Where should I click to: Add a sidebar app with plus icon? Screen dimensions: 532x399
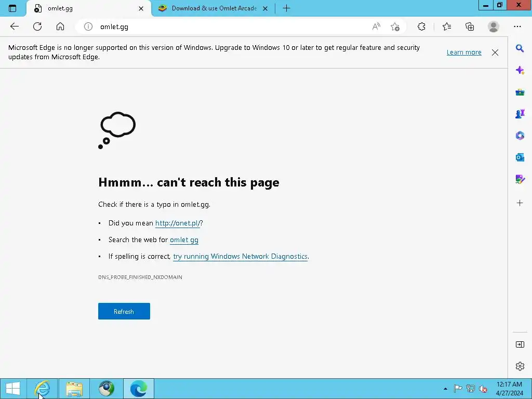(520, 203)
